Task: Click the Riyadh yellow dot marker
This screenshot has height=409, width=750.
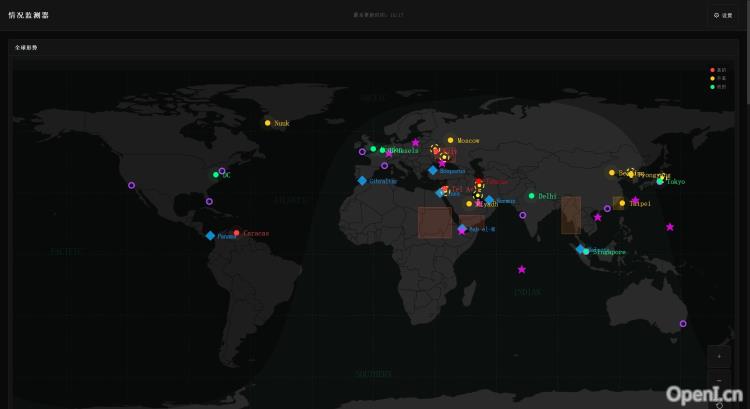Action: coord(469,204)
